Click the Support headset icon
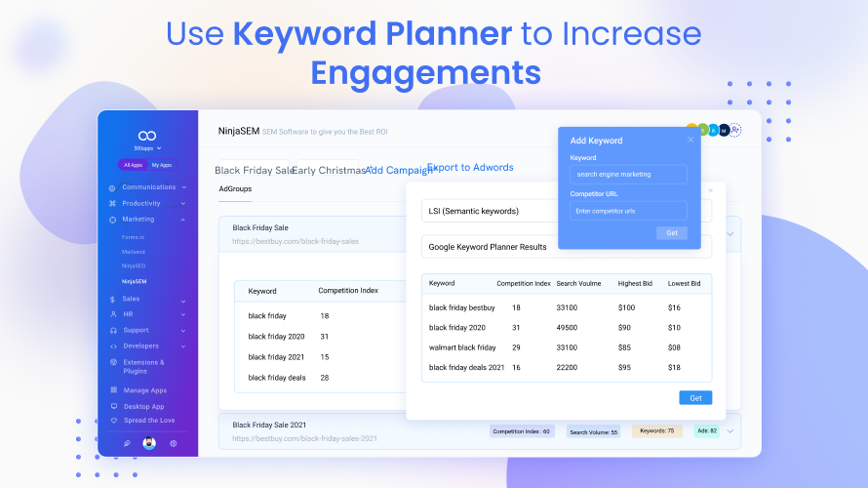 pyautogui.click(x=113, y=331)
